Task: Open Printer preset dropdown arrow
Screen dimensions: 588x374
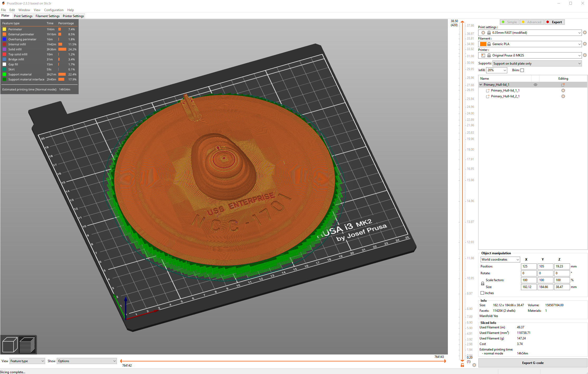Action: 580,55
